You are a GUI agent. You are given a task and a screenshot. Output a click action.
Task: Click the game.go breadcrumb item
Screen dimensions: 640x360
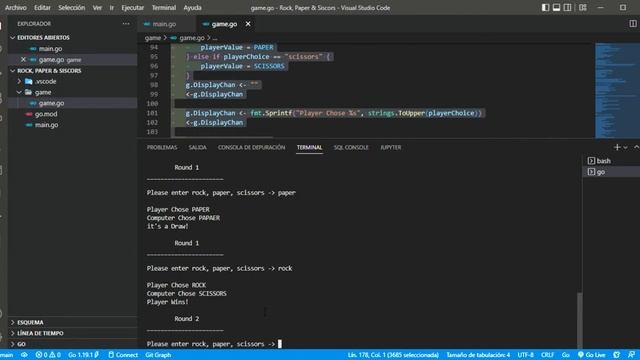191,38
